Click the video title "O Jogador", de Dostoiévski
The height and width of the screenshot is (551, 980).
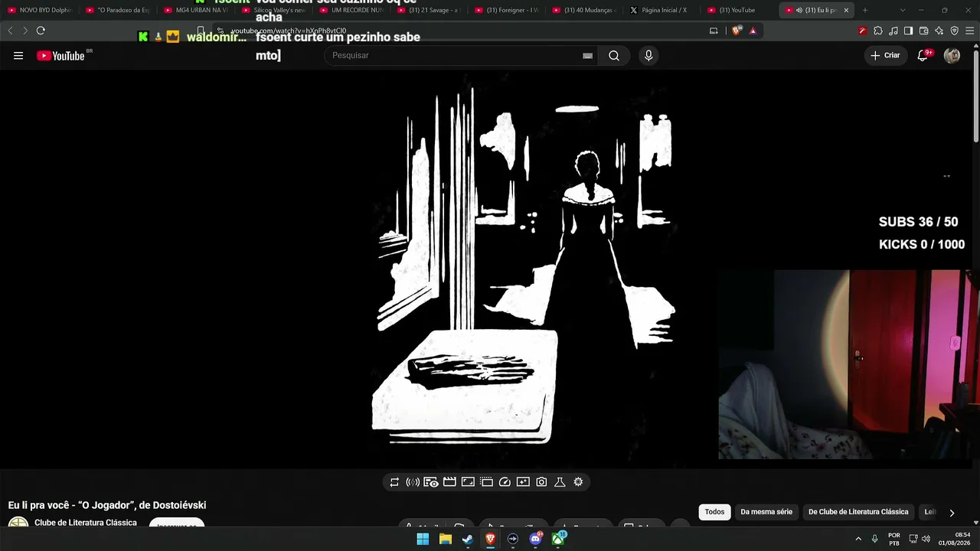(107, 505)
